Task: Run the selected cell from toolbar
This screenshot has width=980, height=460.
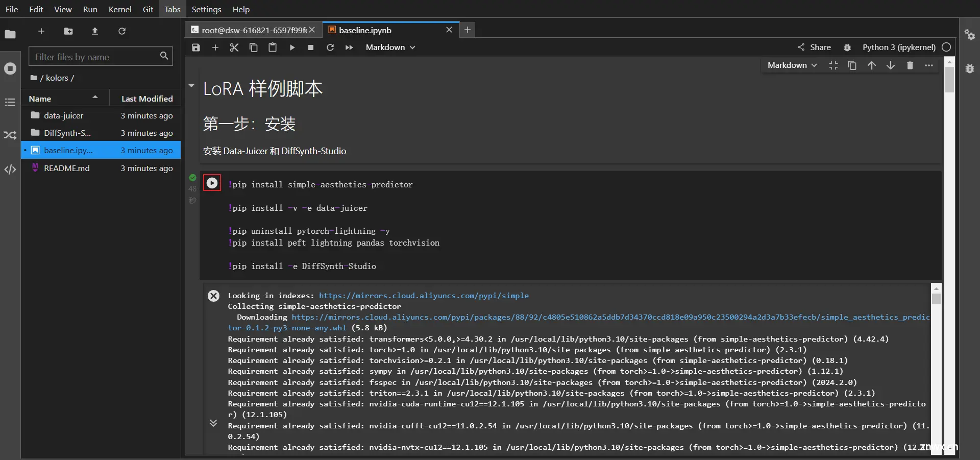Action: (x=292, y=47)
